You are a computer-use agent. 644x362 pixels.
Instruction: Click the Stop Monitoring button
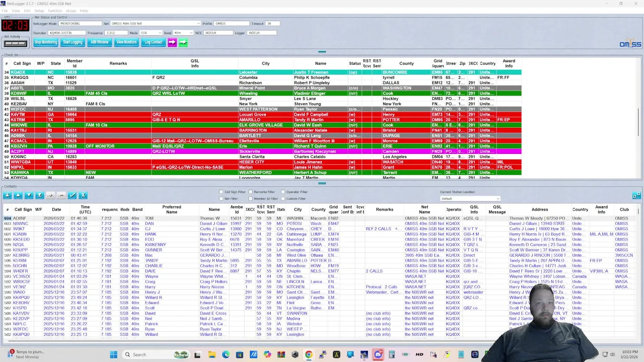pos(46,42)
